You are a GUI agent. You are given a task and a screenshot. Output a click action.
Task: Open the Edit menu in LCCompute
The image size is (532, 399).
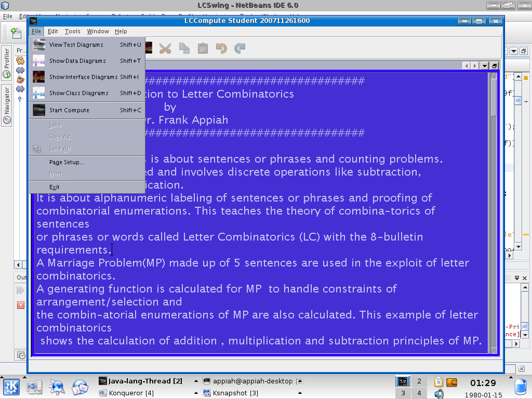coord(52,31)
